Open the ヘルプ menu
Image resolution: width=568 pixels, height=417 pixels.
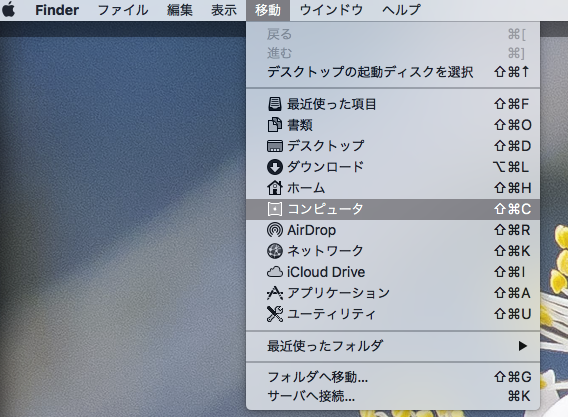[x=401, y=10]
